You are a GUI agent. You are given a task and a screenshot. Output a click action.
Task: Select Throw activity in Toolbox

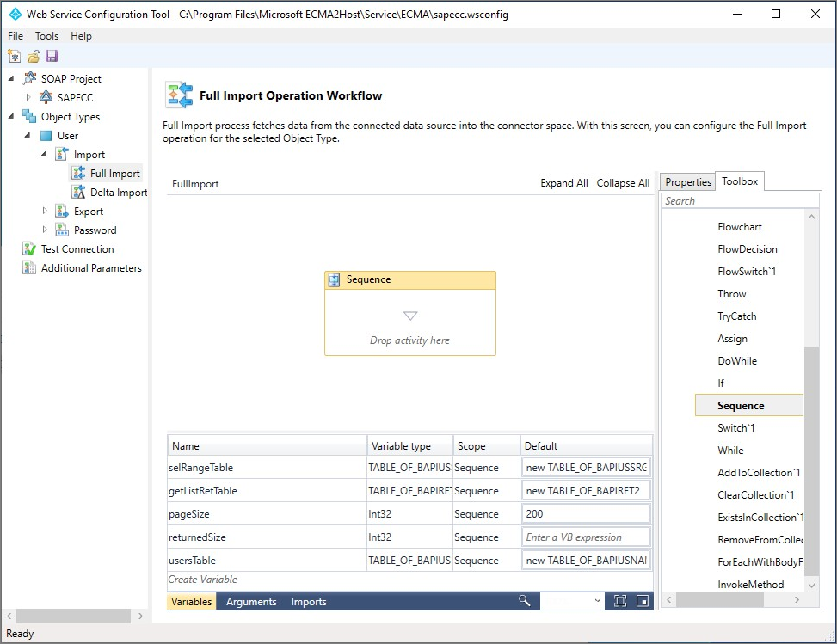click(732, 293)
